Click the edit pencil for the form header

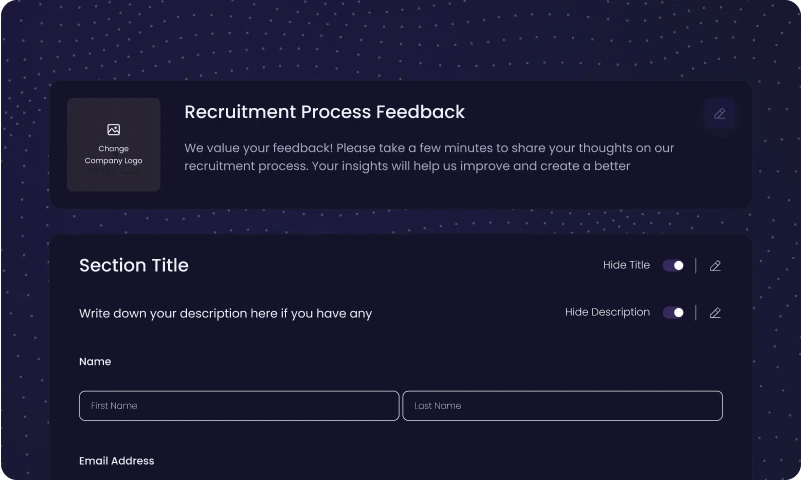719,113
